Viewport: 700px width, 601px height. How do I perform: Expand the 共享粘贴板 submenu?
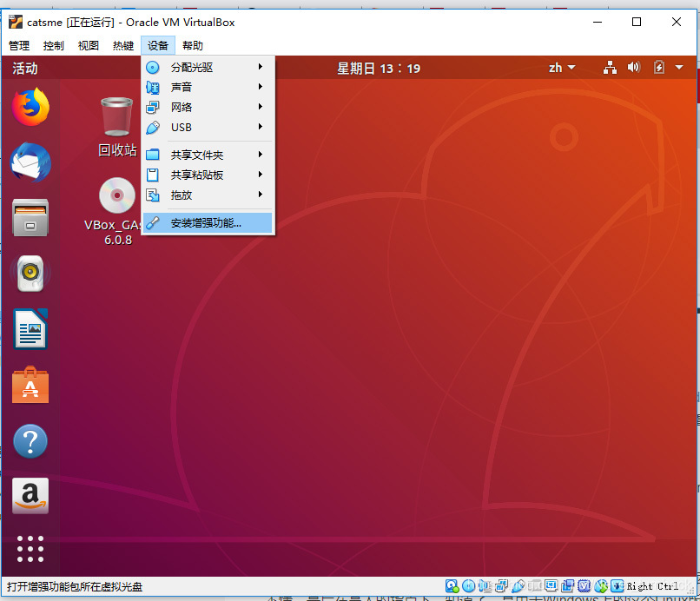tap(208, 175)
